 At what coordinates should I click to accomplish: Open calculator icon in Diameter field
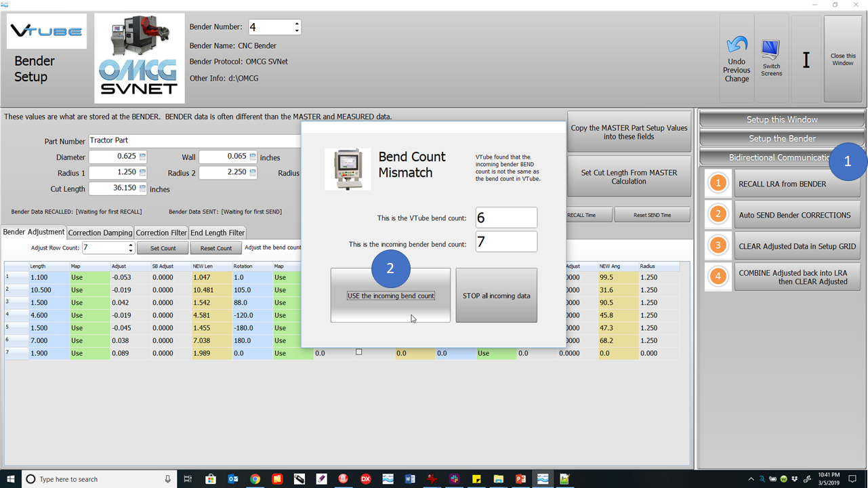[142, 157]
